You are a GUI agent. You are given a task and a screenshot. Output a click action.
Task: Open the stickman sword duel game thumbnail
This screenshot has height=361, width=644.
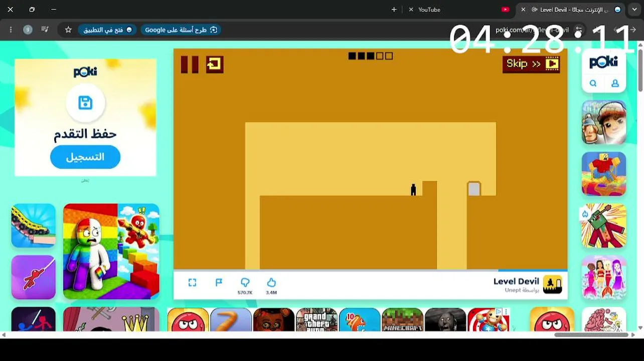(x=34, y=319)
